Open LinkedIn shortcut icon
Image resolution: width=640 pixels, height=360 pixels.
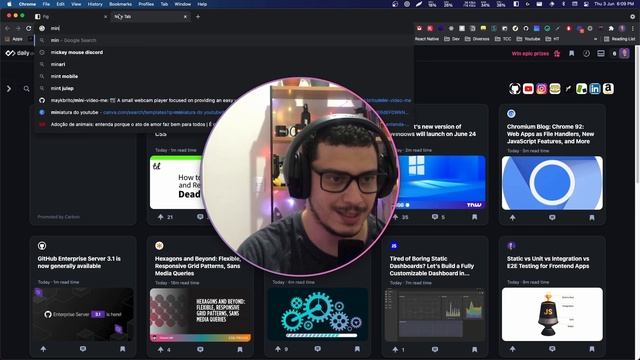595,89
